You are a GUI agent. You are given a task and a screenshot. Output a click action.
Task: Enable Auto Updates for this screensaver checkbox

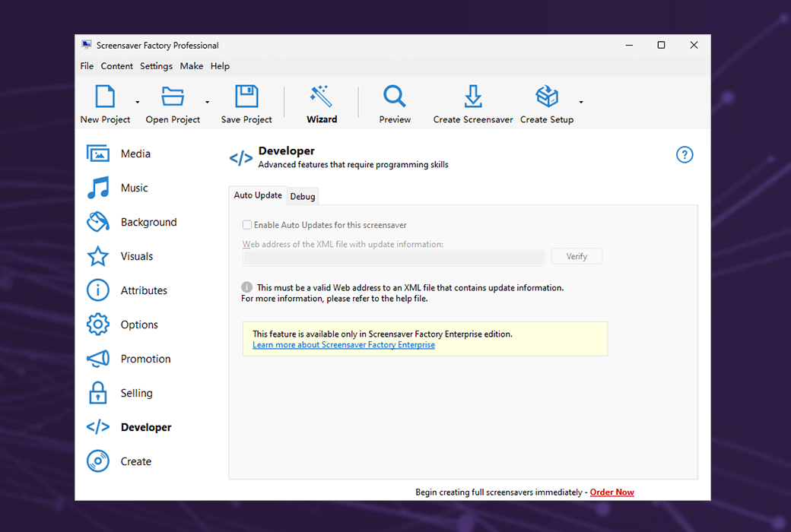(247, 225)
